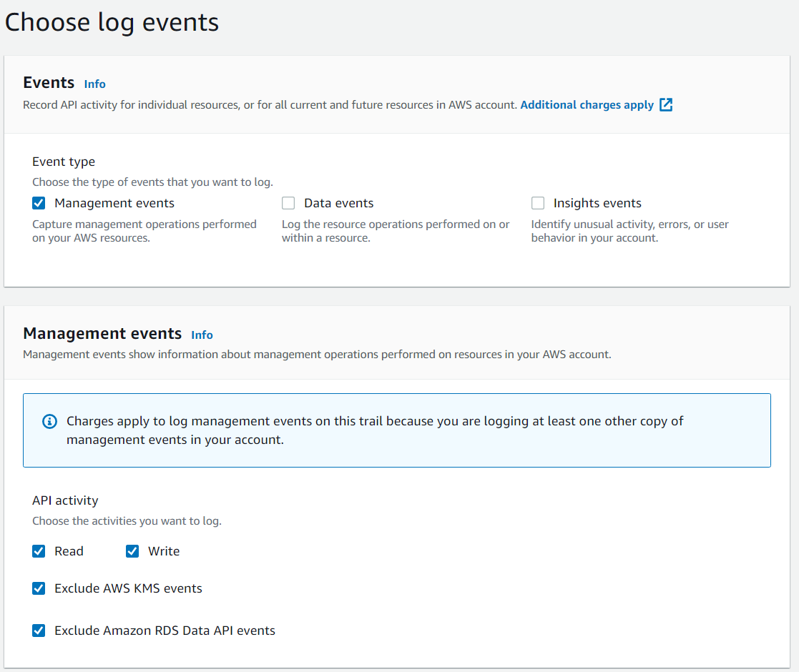Uncheck Exclude Amazon RDS Data API events box
This screenshot has height=672, width=799.
[x=39, y=631]
